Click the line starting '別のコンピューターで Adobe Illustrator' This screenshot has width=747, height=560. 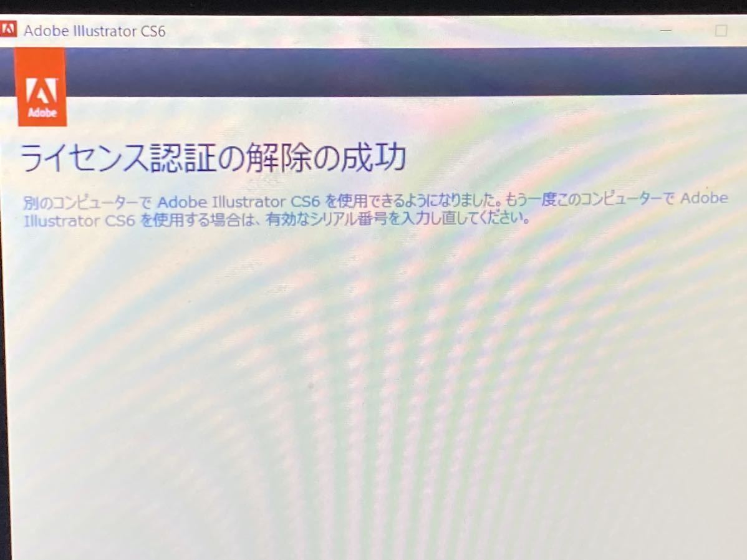tap(375, 201)
